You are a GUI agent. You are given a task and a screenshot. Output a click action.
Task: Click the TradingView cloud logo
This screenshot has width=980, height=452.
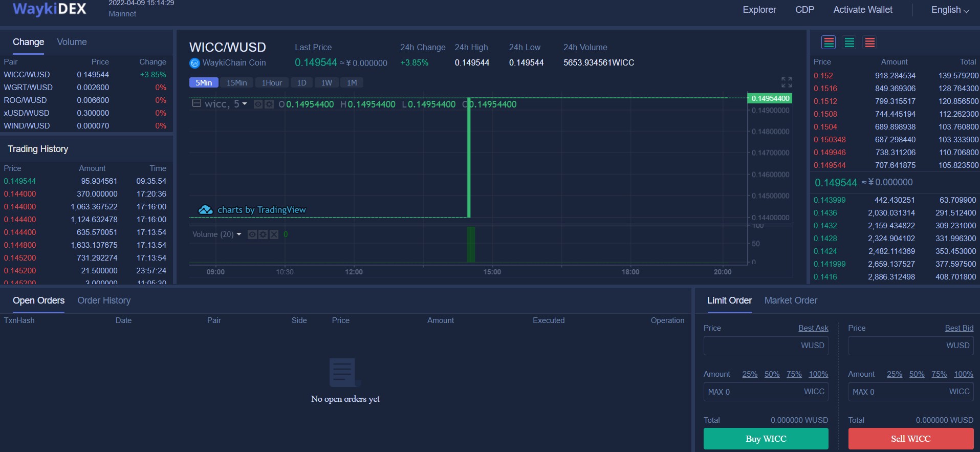point(205,210)
